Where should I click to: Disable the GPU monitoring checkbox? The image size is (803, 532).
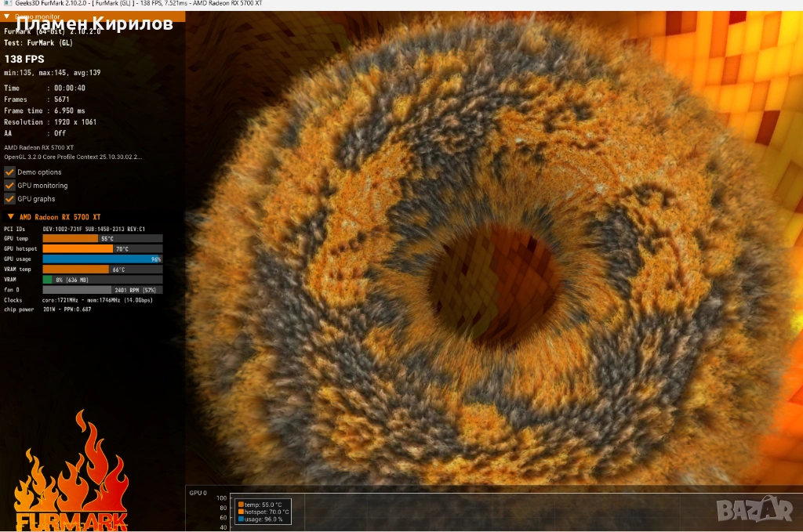click(10, 186)
